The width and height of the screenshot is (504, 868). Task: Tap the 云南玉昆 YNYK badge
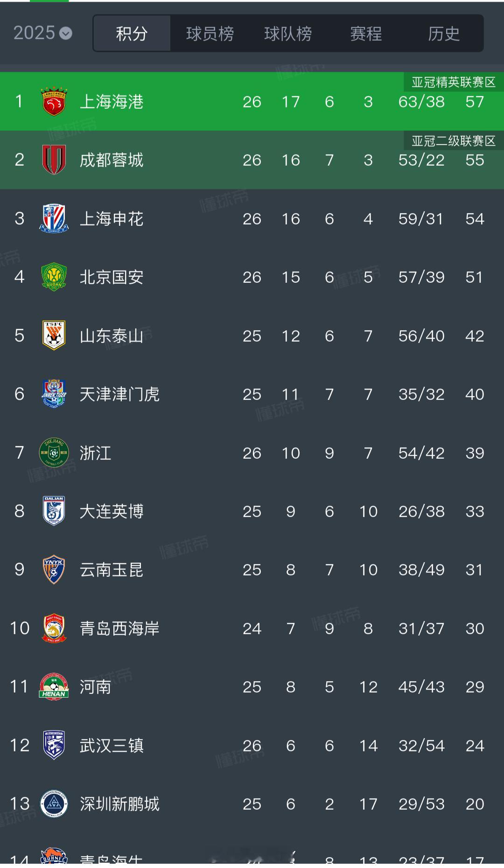coord(54,569)
